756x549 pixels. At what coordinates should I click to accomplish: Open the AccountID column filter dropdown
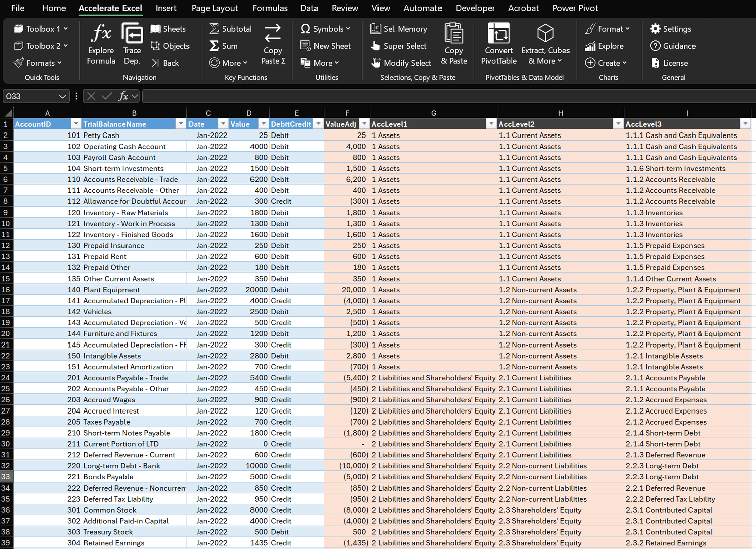coord(76,124)
